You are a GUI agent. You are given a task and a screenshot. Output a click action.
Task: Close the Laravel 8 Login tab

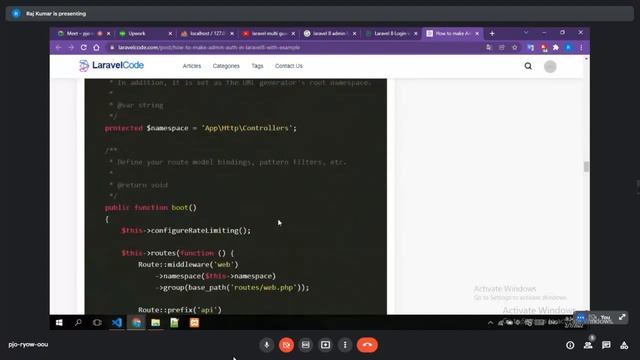pyautogui.click(x=416, y=33)
